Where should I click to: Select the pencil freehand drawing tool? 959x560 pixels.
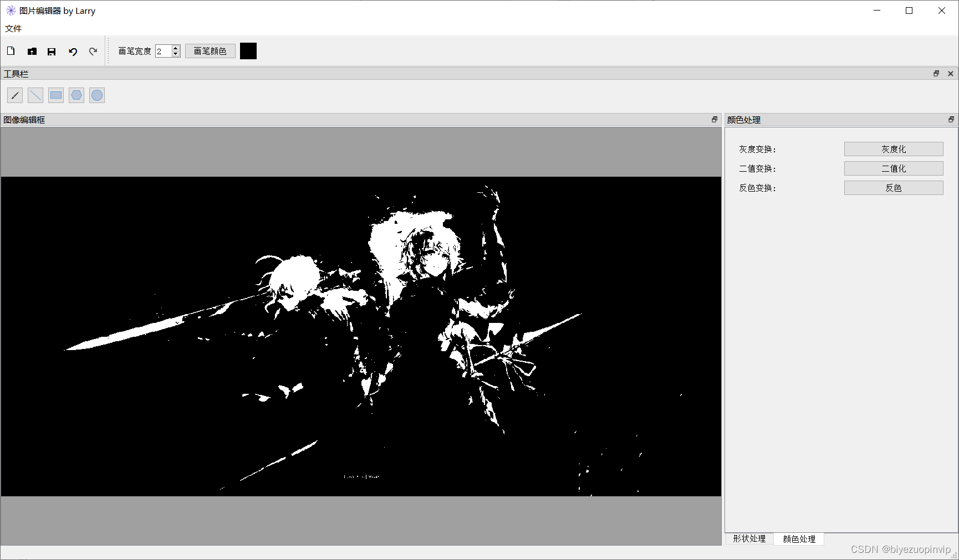pos(15,95)
